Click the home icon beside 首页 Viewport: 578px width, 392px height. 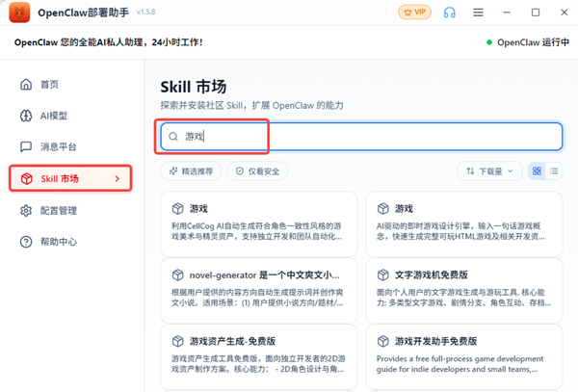(26, 85)
